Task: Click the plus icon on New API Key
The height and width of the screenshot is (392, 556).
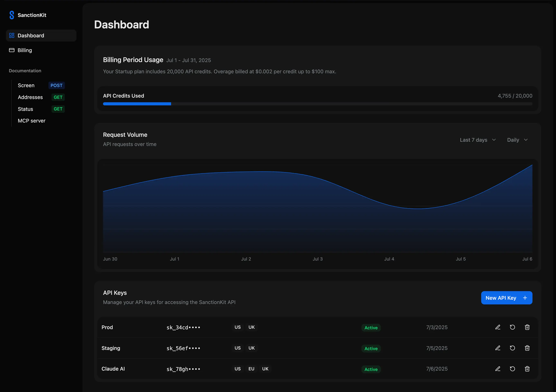Action: 525,298
